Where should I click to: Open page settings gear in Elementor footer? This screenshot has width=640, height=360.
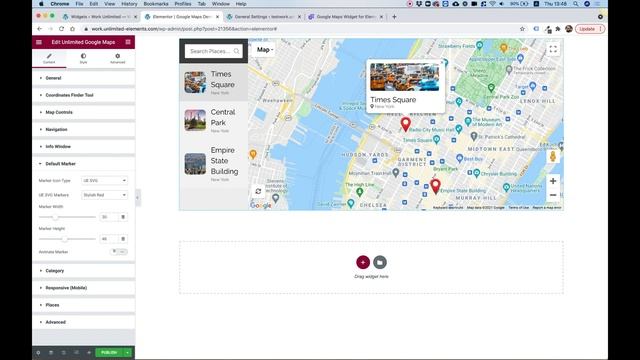(38, 353)
